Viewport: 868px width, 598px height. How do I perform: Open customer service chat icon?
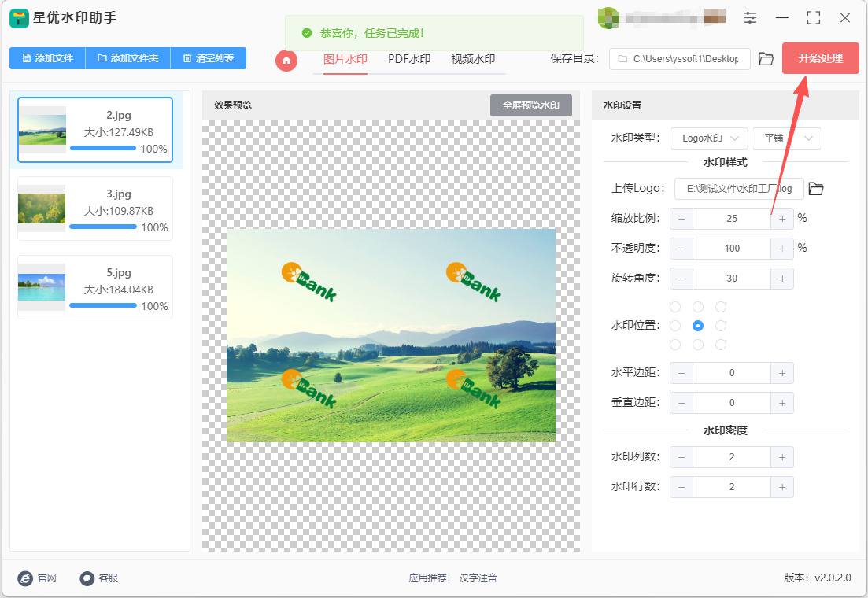[x=87, y=578]
